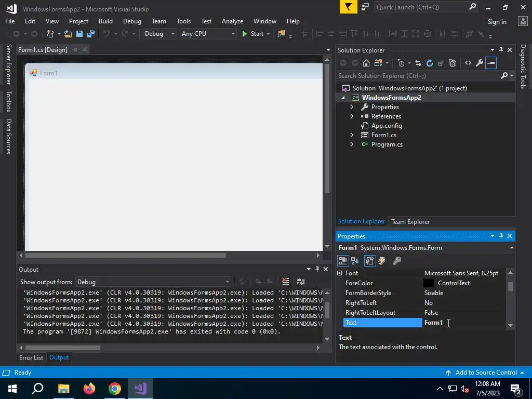Open the Form1 object selector dropdown in Properties

tap(512, 248)
